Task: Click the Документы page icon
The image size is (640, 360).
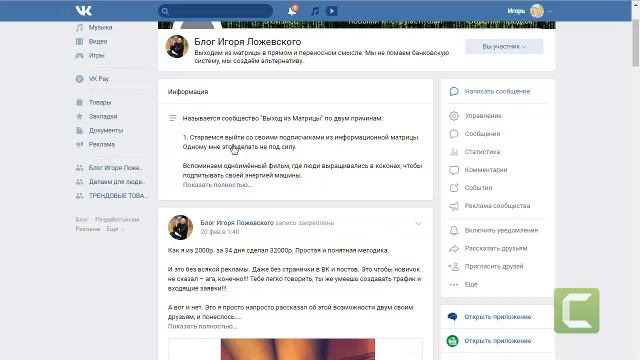Action: [x=80, y=130]
